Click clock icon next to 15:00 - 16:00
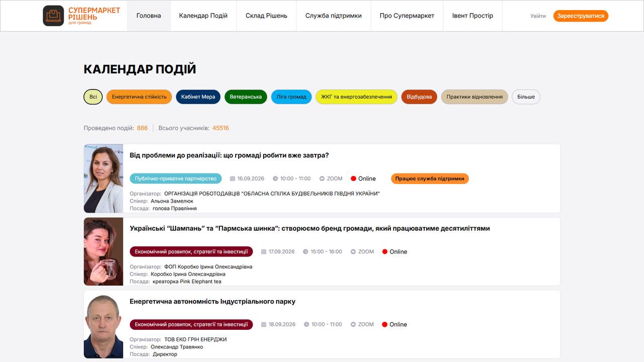This screenshot has height=362, width=644. pyautogui.click(x=305, y=251)
